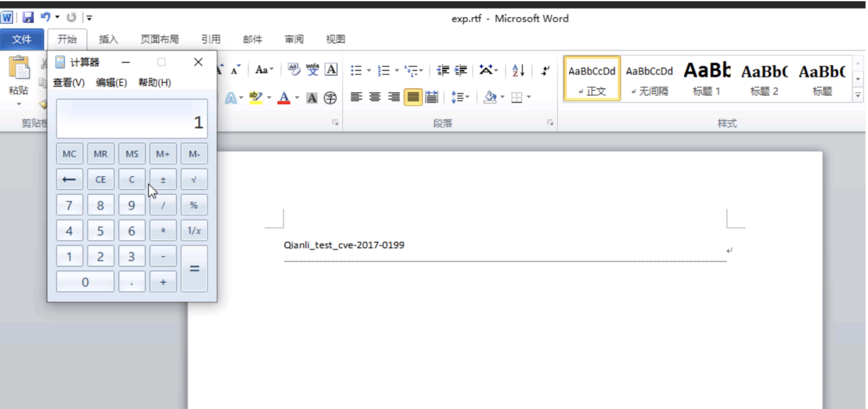Open the 文件 File tab

pos(22,39)
